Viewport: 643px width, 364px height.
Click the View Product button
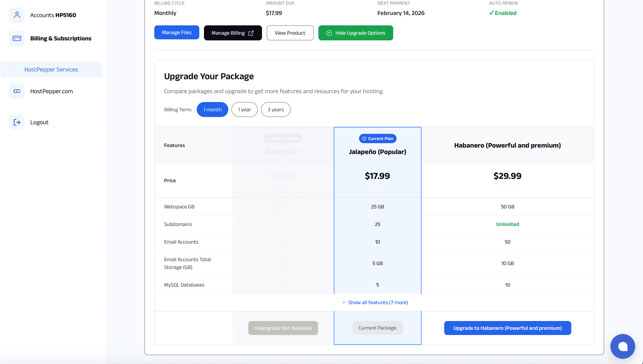click(290, 33)
